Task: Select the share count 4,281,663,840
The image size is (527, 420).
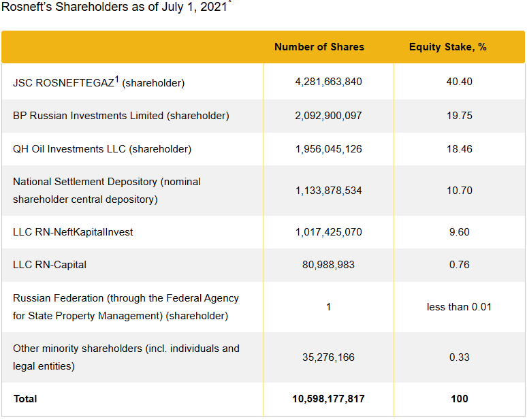Action: 328,82
